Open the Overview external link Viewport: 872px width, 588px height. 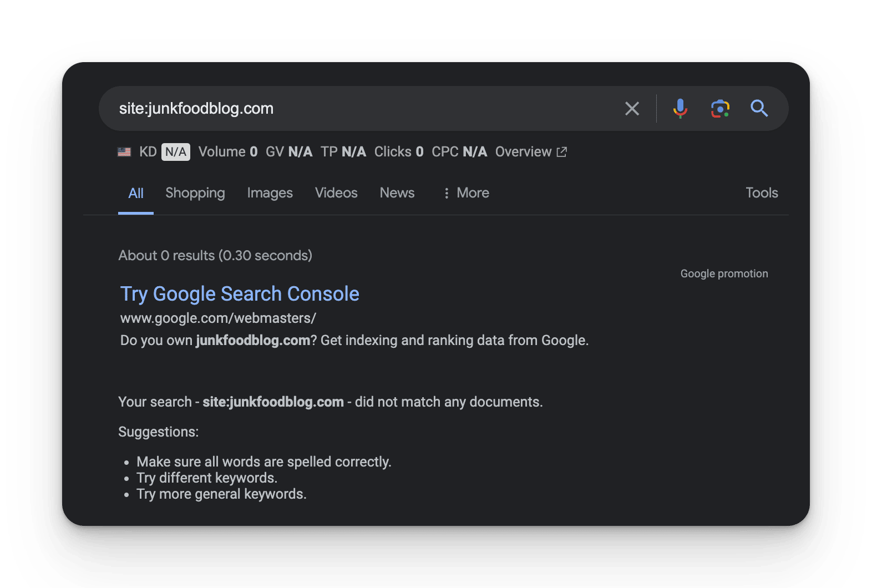tap(531, 152)
